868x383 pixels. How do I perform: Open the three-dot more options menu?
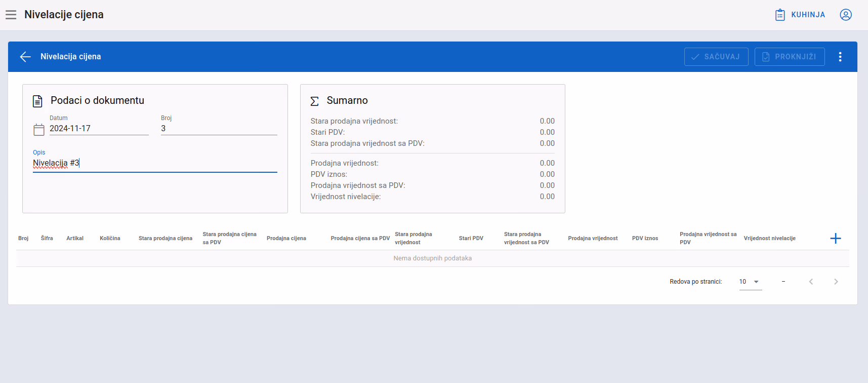[840, 57]
